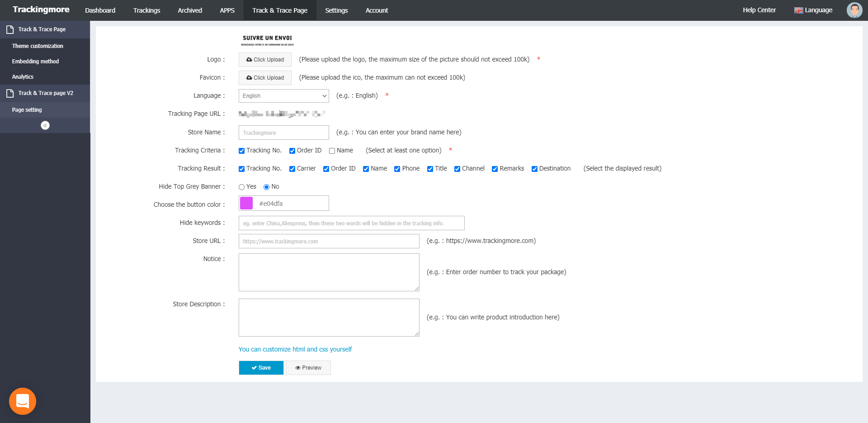Open Archived in top nav
This screenshot has width=868, height=423.
(190, 10)
